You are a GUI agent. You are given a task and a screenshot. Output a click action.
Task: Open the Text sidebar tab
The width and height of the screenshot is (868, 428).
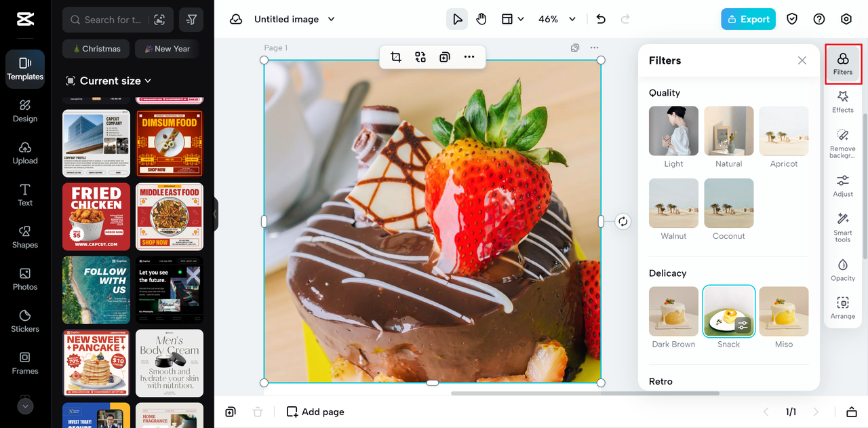click(25, 195)
